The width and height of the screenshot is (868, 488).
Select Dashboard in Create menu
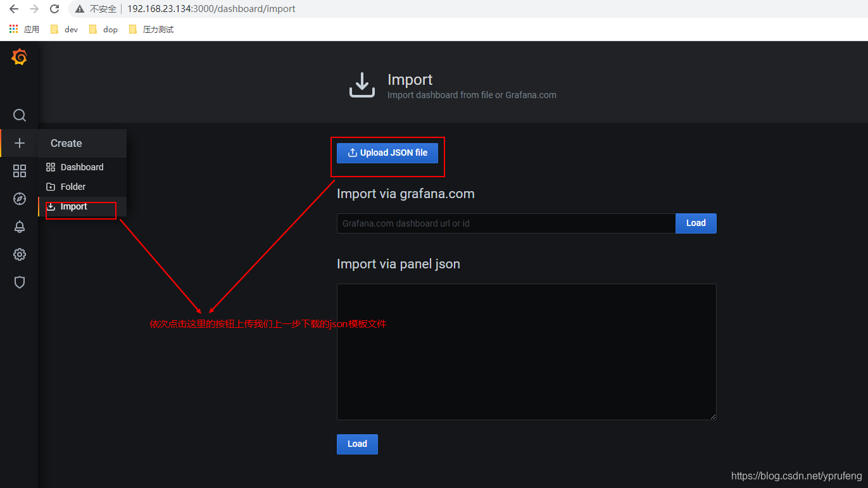pos(82,167)
